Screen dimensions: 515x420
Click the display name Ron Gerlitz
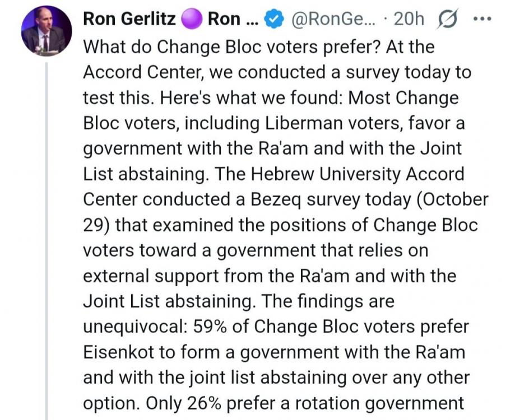(129, 18)
